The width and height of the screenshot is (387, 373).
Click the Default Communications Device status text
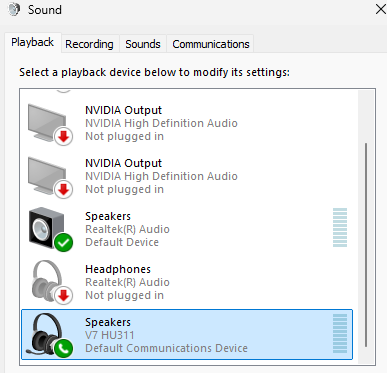coord(166,348)
